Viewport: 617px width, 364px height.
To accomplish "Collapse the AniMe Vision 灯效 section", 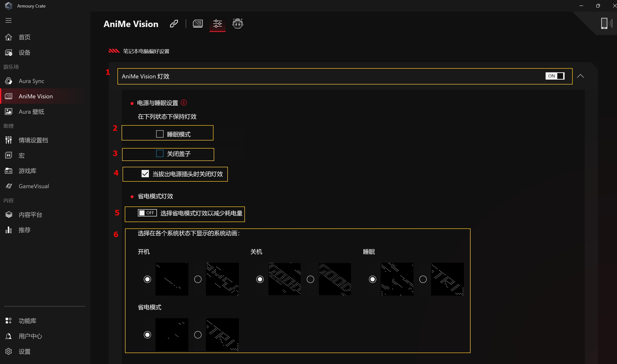I will pyautogui.click(x=580, y=76).
